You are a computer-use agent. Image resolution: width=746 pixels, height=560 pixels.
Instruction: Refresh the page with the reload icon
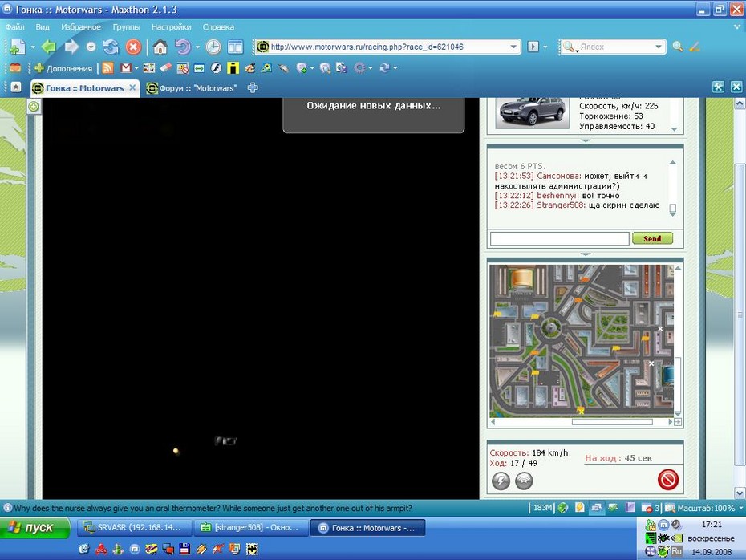click(x=111, y=47)
